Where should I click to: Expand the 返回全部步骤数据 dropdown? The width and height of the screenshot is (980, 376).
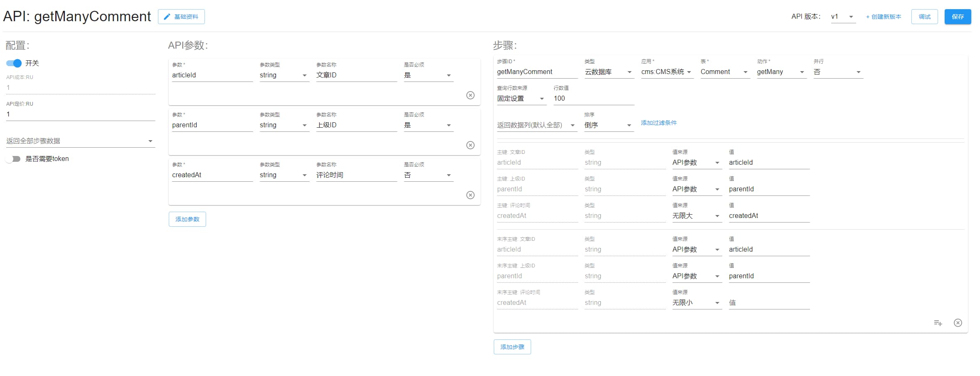tap(80, 141)
